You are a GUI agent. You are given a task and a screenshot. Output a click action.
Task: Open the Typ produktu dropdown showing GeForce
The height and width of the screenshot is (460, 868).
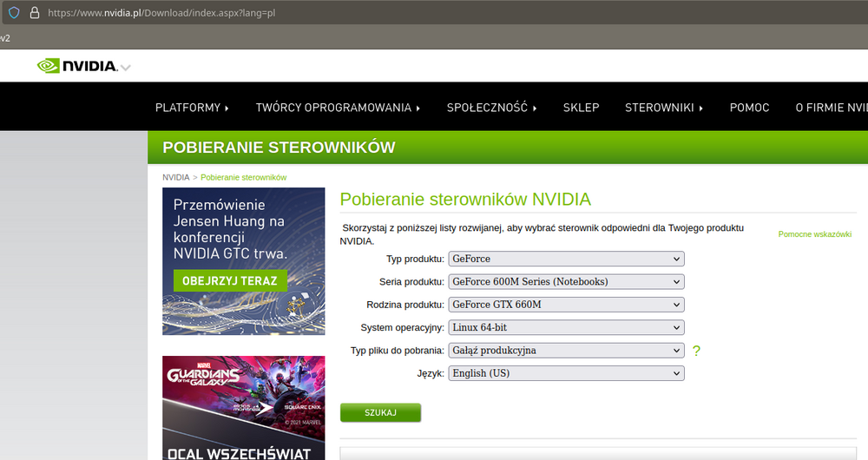[566, 259]
